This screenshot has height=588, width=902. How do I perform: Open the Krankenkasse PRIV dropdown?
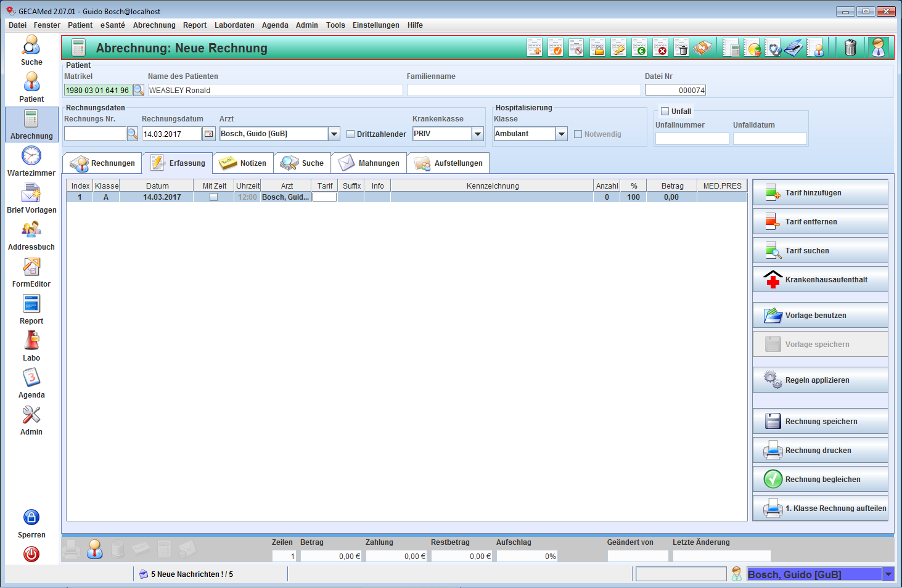(478, 134)
